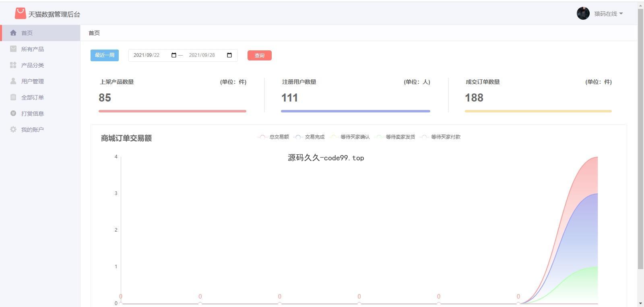This screenshot has width=644, height=307.
Task: Open 用户管理 menu item
Action: 40,81
